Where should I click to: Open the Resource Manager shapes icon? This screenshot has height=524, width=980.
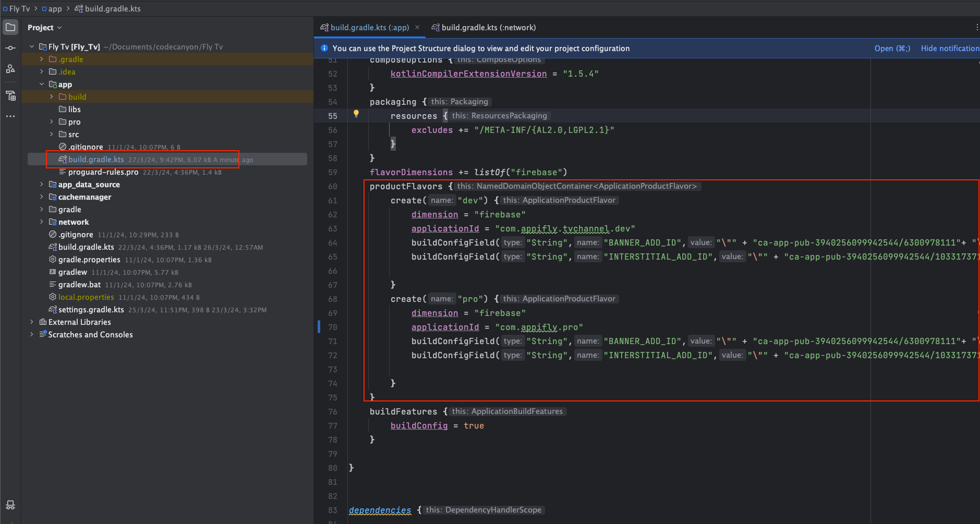point(10,69)
